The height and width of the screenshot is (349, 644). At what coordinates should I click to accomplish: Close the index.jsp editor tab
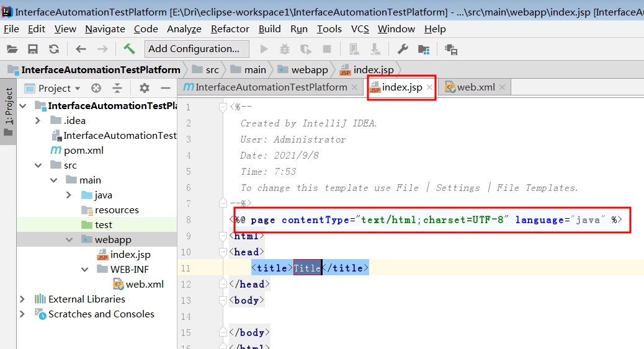click(429, 87)
